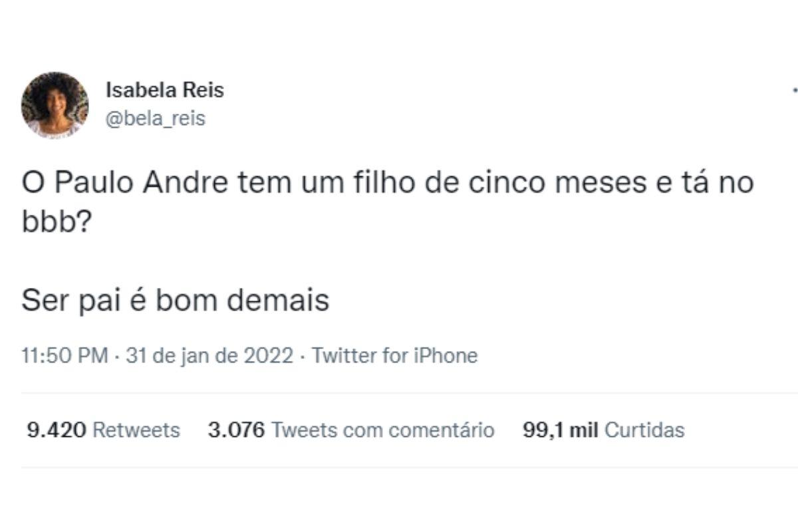
Task: Click Isabela Reis's profile avatar
Action: tap(55, 105)
